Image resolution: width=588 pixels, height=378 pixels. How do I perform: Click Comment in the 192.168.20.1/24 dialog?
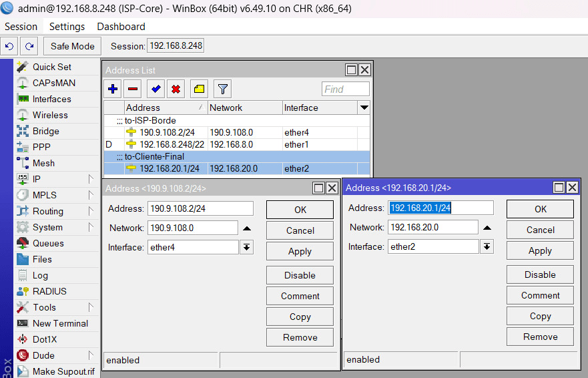coord(541,295)
